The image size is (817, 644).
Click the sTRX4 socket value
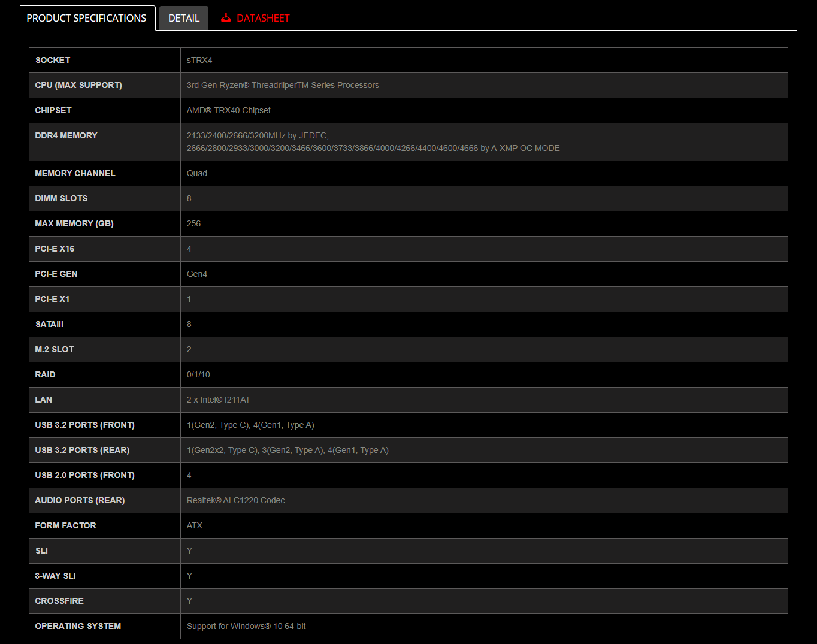[x=199, y=60]
